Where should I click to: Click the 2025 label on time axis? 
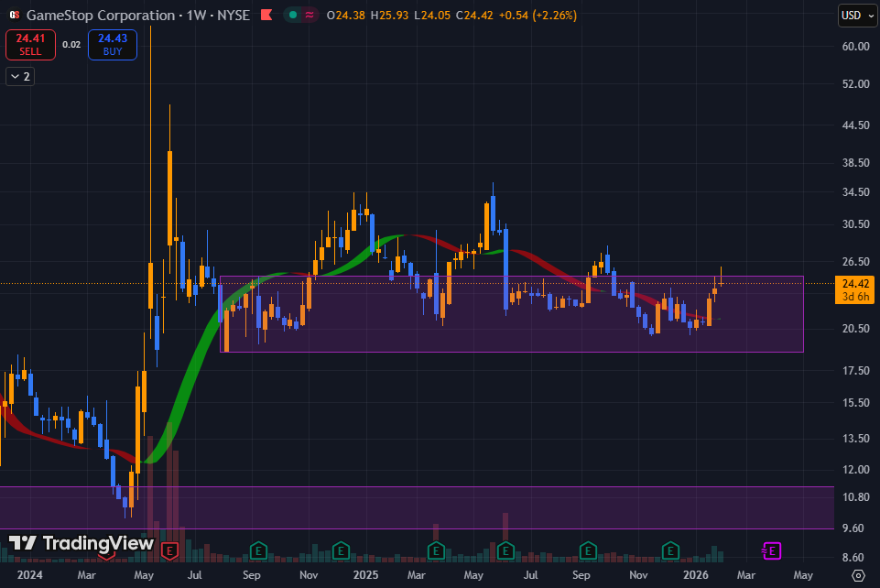(365, 575)
